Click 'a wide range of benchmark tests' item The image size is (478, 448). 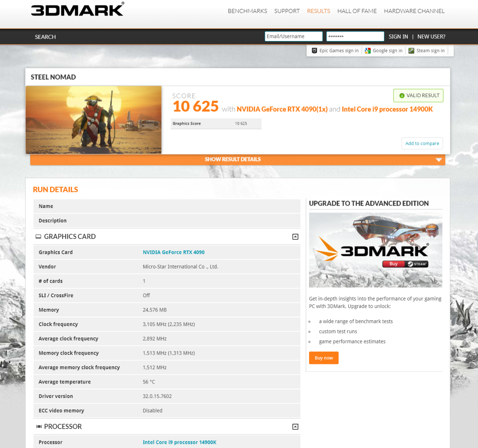pos(356,321)
